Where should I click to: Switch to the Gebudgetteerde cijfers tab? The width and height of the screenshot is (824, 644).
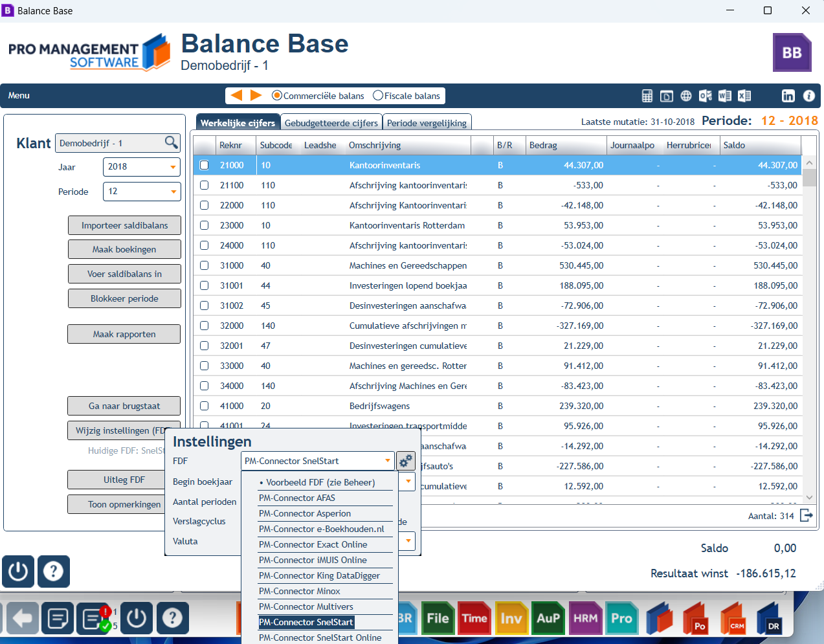click(331, 123)
